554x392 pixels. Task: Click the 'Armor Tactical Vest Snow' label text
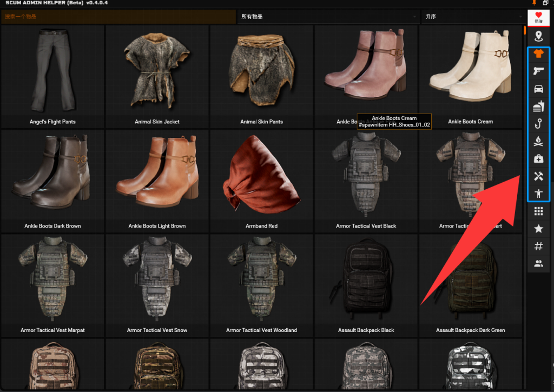(157, 330)
